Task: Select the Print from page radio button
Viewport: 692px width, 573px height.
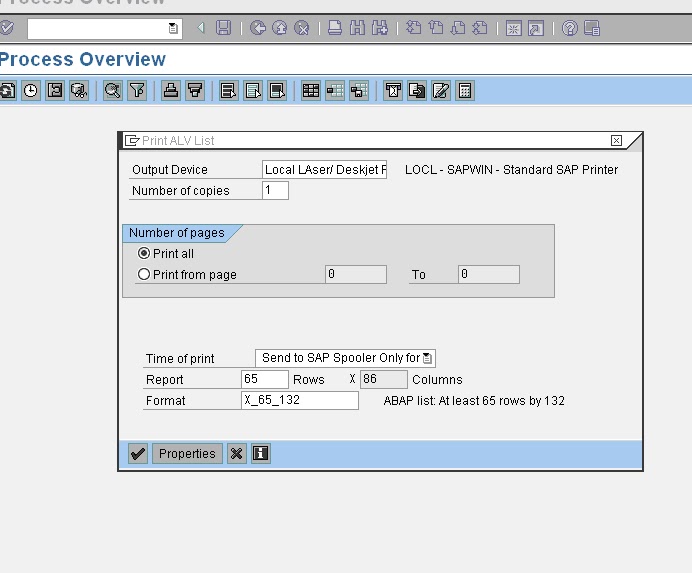Action: [x=144, y=274]
